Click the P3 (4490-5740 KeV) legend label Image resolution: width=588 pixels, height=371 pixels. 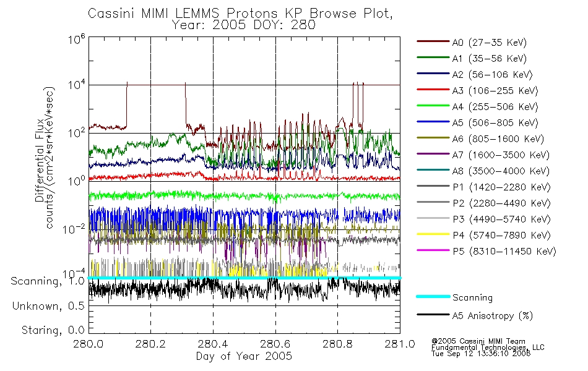click(501, 220)
